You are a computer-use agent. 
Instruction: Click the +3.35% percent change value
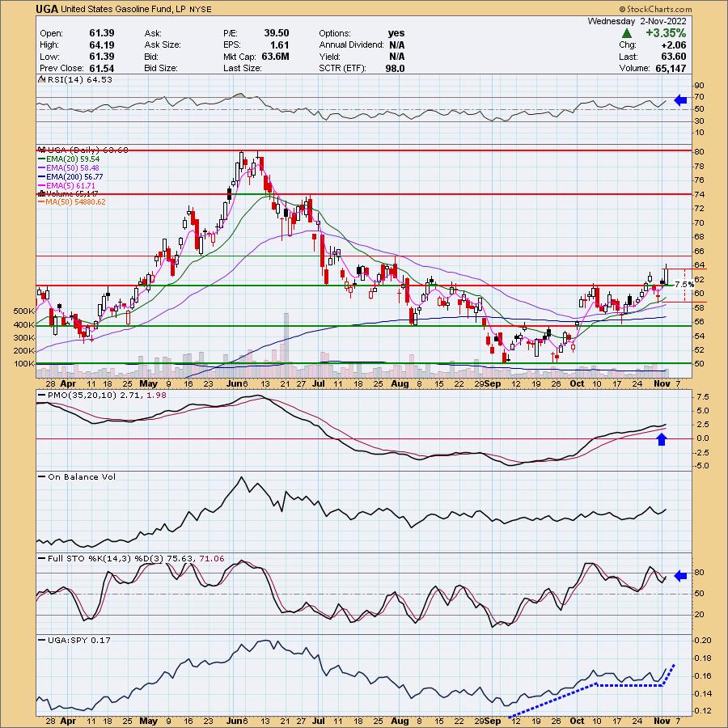(x=666, y=33)
